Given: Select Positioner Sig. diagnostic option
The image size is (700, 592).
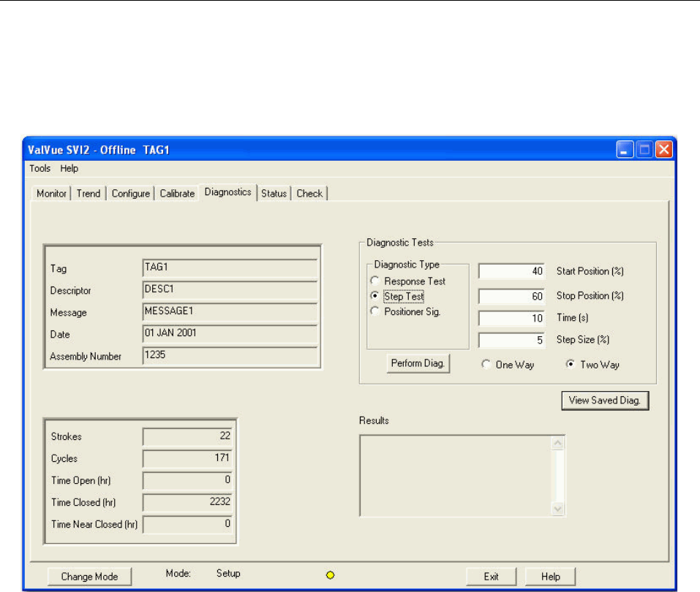Looking at the screenshot, I should pos(375,311).
